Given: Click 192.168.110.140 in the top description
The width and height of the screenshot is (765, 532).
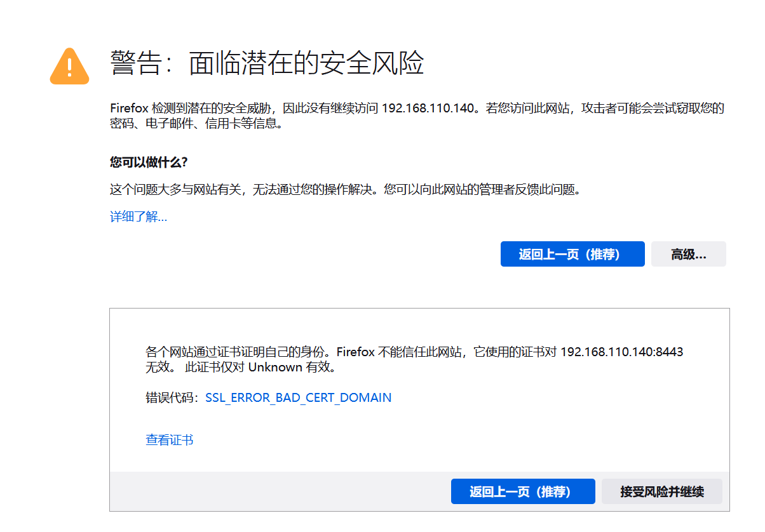Looking at the screenshot, I should (x=428, y=108).
